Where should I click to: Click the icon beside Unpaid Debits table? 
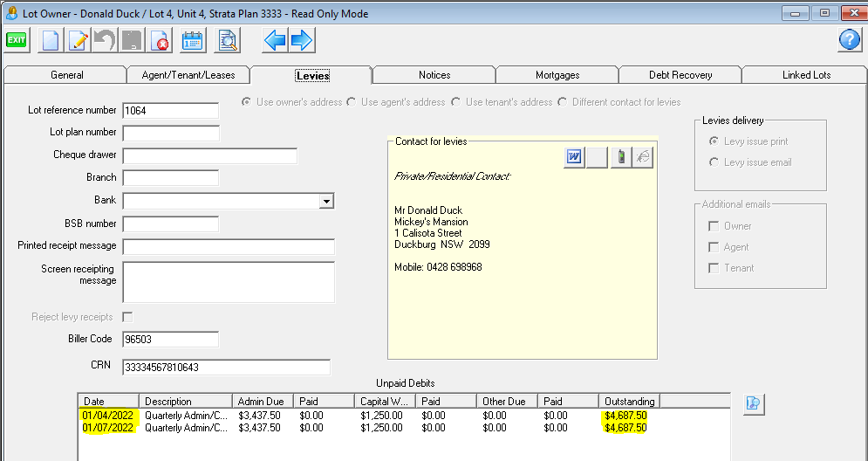754,403
